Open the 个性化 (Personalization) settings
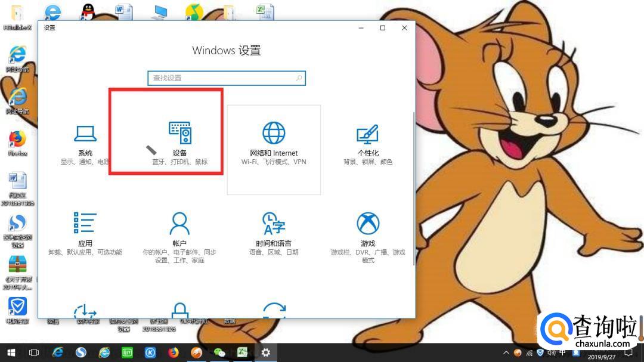 pyautogui.click(x=368, y=143)
